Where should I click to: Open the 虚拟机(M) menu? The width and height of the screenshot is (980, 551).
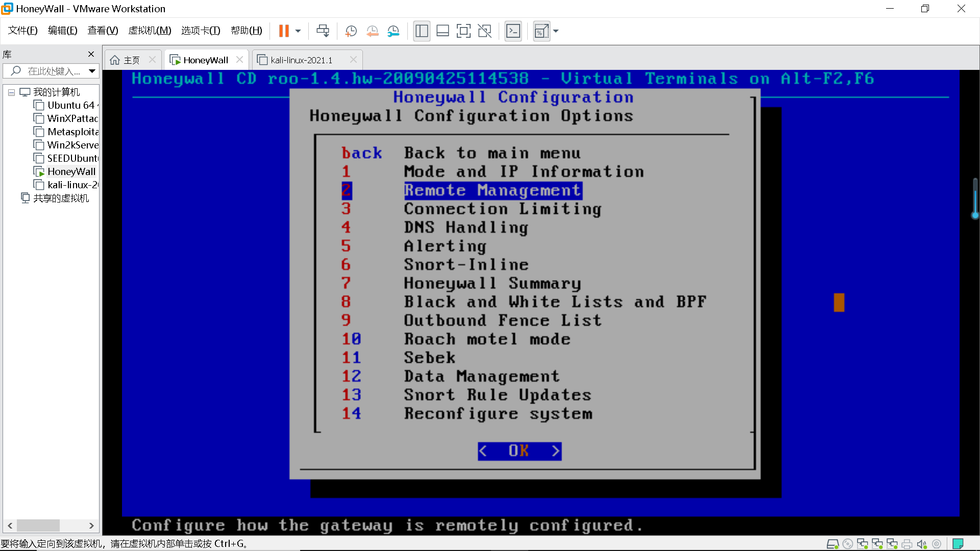[x=150, y=31]
